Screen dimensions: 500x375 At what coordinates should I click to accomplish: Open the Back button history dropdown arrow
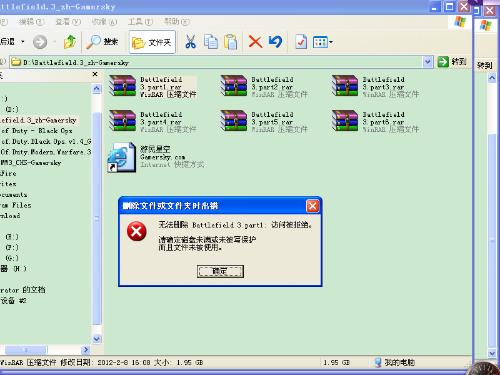[23, 42]
